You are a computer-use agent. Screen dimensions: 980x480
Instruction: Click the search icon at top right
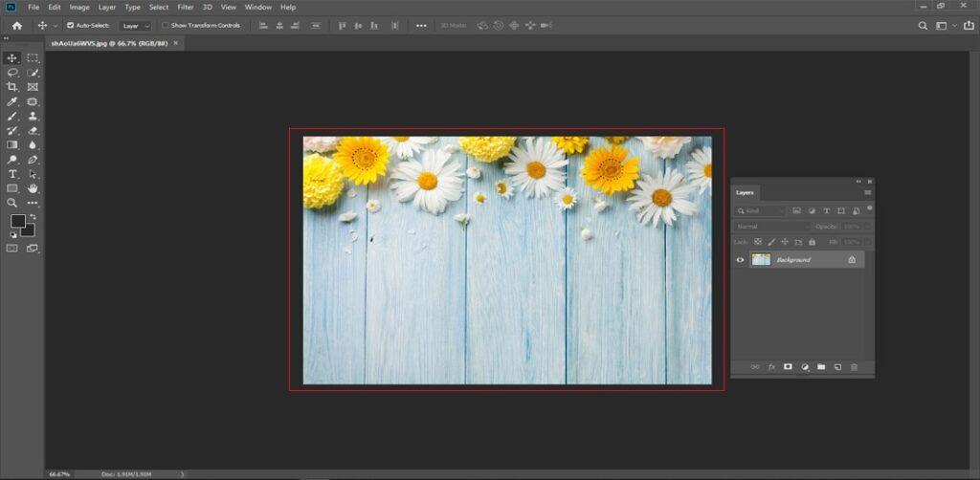click(x=923, y=26)
